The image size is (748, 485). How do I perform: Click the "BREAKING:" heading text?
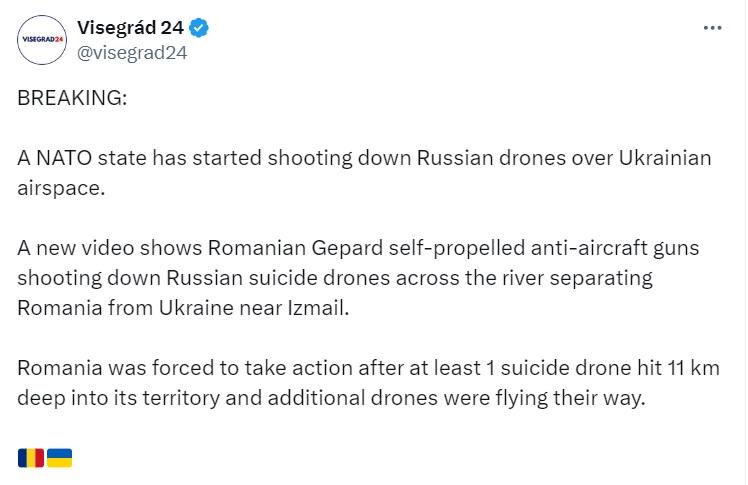click(x=73, y=101)
